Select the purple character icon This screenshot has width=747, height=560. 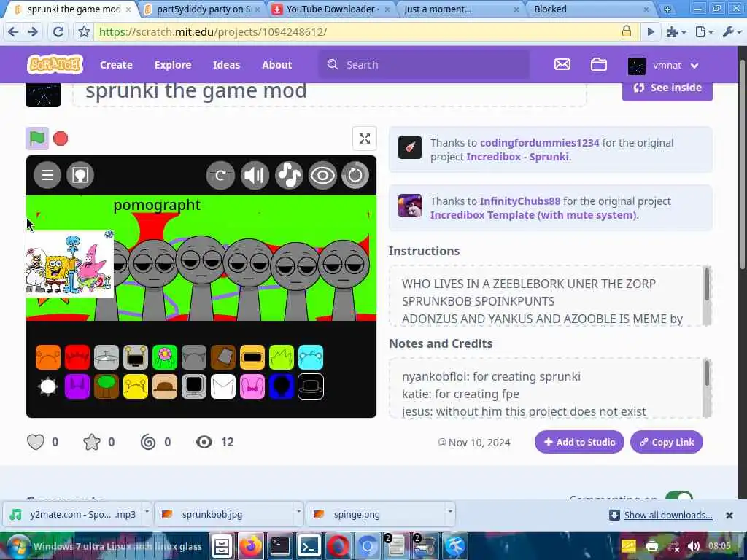click(77, 386)
